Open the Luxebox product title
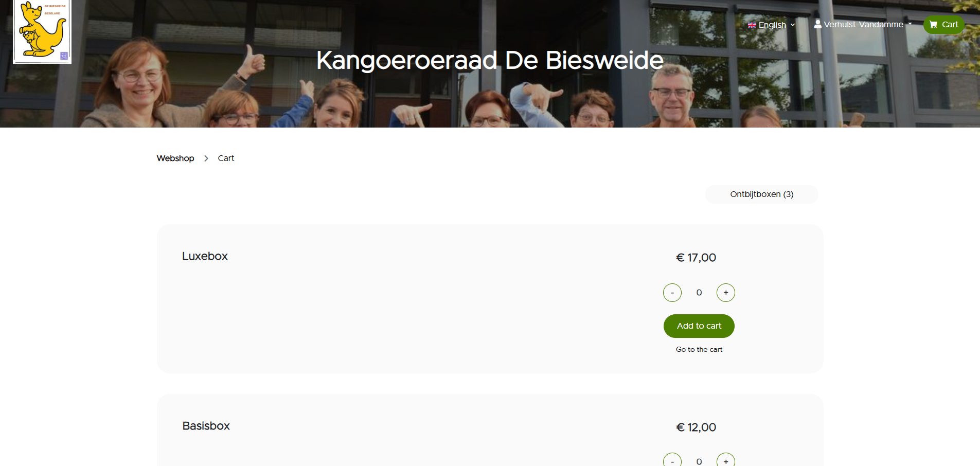The height and width of the screenshot is (466, 980). click(205, 256)
